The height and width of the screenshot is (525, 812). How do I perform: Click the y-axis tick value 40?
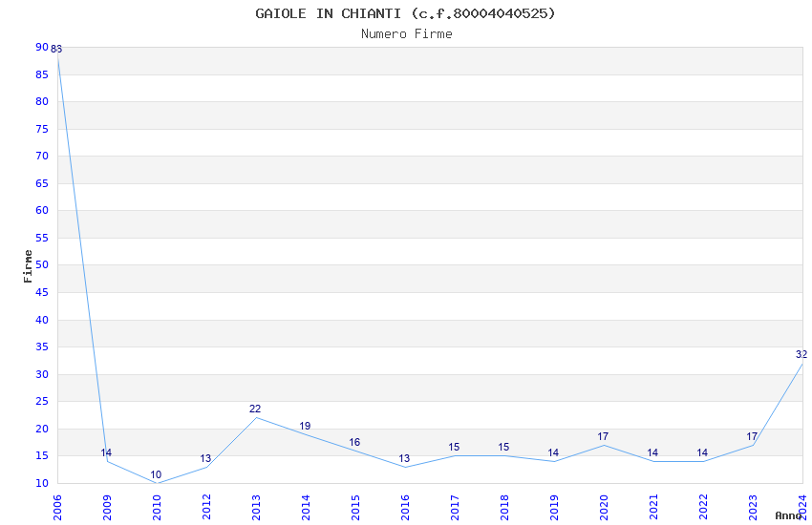pos(42,320)
